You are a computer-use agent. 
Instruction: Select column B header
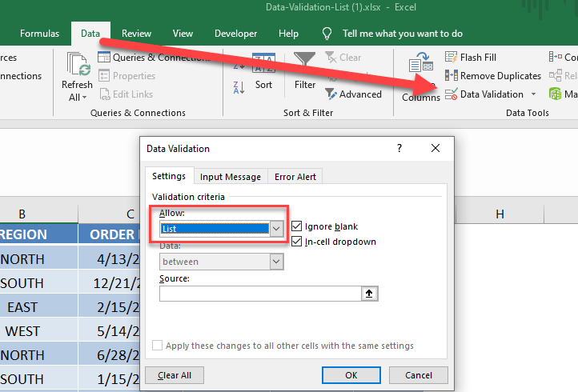[22, 214]
